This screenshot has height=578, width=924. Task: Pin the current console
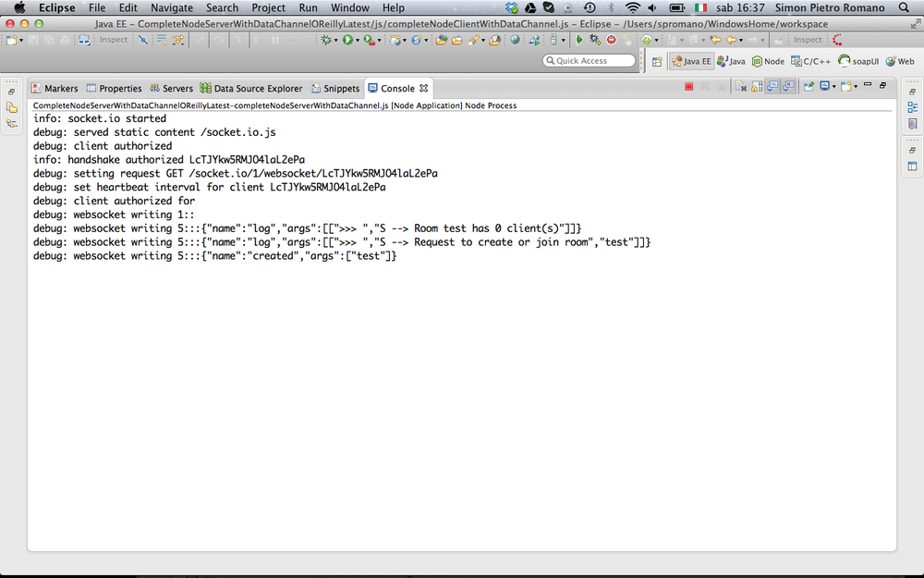[x=808, y=87]
